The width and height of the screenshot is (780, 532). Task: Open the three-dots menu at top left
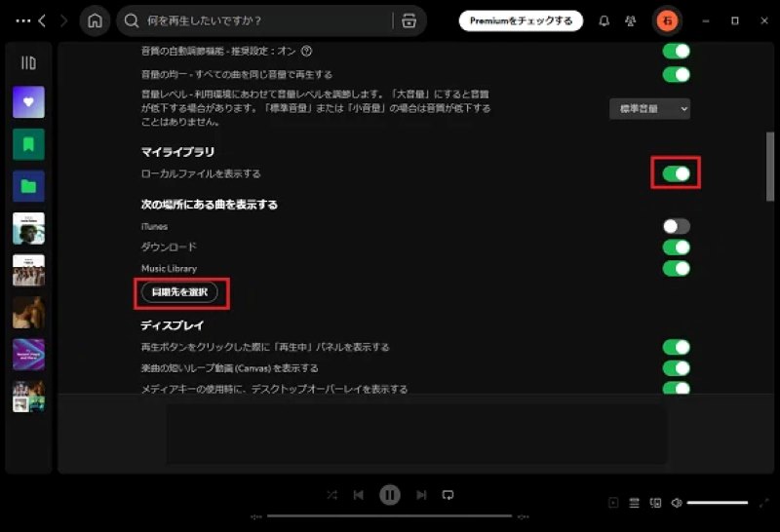point(22,20)
